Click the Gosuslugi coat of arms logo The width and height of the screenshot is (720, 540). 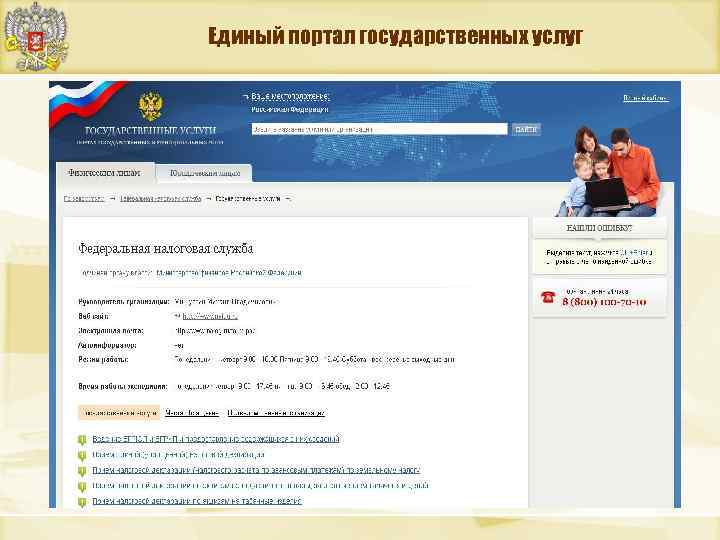tap(151, 106)
